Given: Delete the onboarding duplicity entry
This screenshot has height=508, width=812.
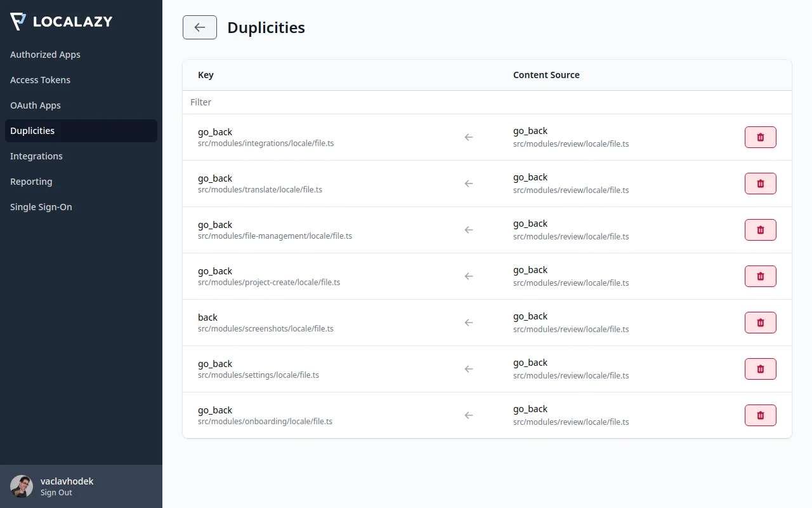Looking at the screenshot, I should (760, 415).
